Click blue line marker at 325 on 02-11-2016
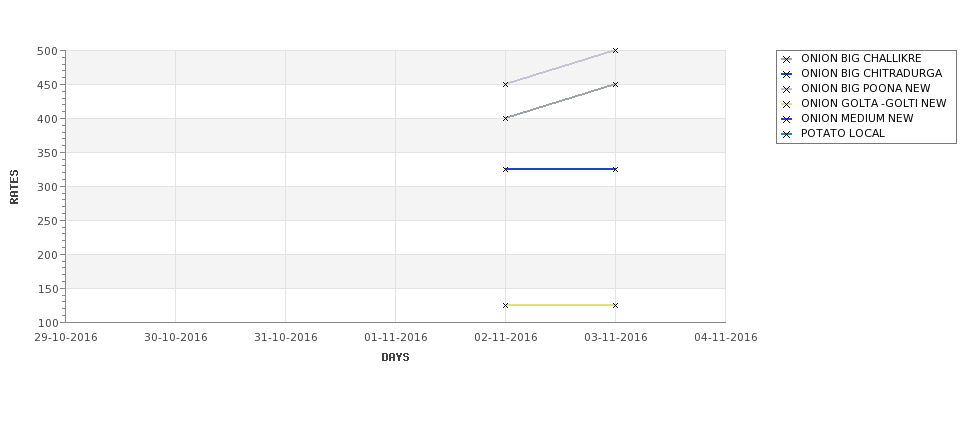 pyautogui.click(x=506, y=169)
